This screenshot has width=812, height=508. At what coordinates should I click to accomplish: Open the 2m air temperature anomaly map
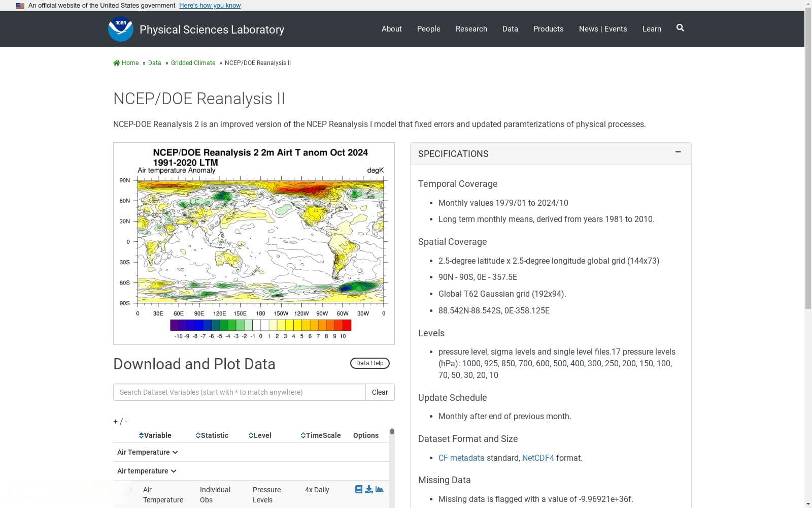pos(254,243)
